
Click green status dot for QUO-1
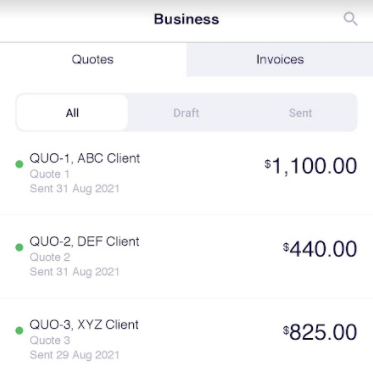pos(19,164)
